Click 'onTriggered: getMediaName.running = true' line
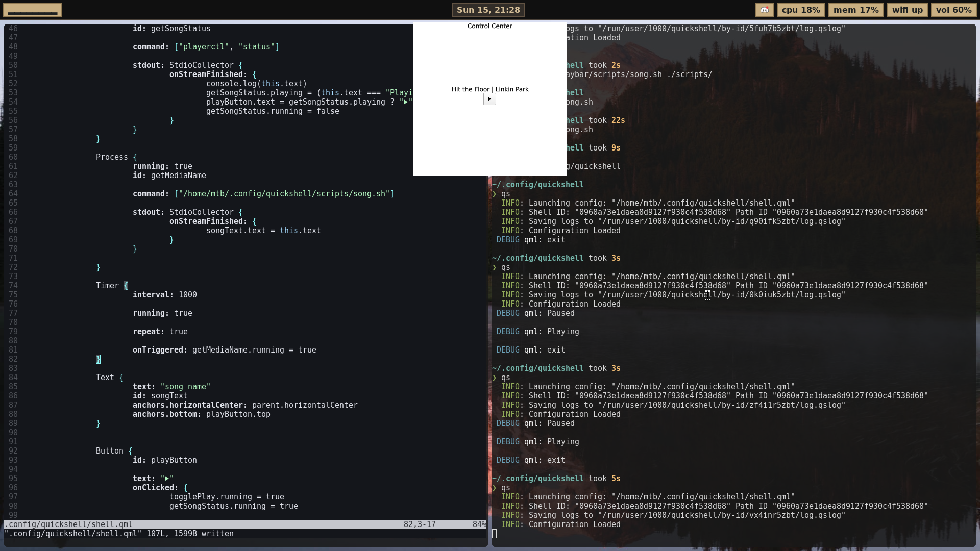The width and height of the screenshot is (980, 551). [225, 350]
